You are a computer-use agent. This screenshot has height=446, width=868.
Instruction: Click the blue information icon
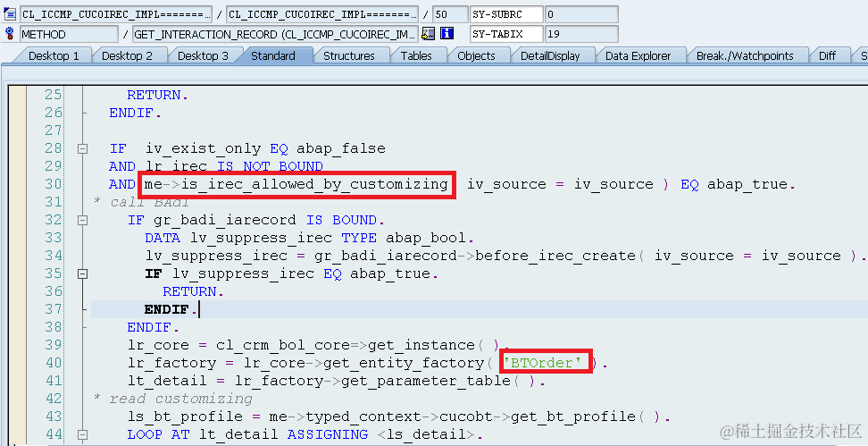pyautogui.click(x=447, y=34)
